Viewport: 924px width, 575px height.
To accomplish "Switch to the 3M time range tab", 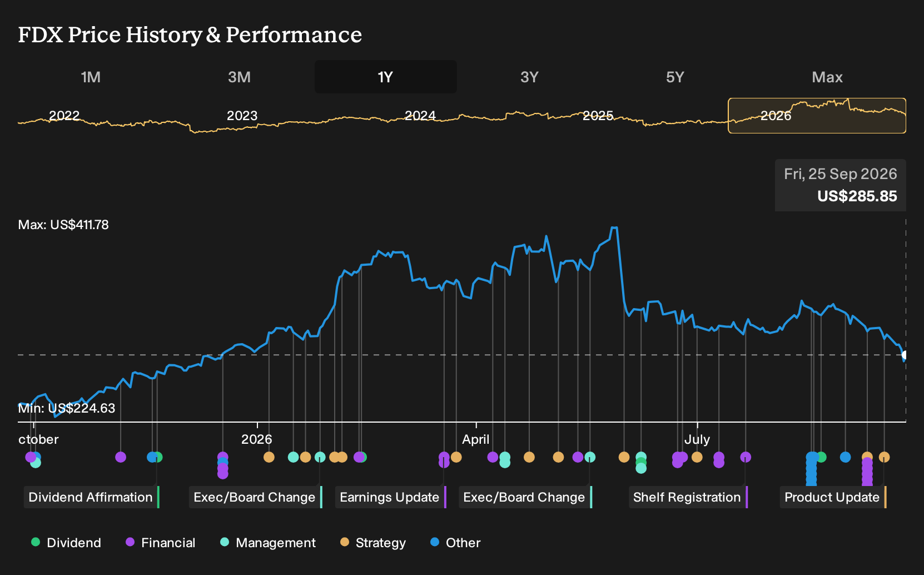I will click(239, 77).
